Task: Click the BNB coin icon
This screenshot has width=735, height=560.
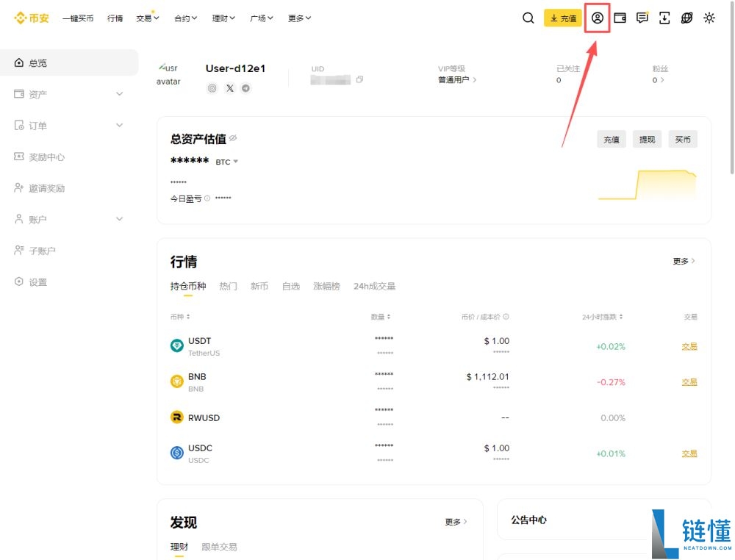Action: tap(176, 381)
